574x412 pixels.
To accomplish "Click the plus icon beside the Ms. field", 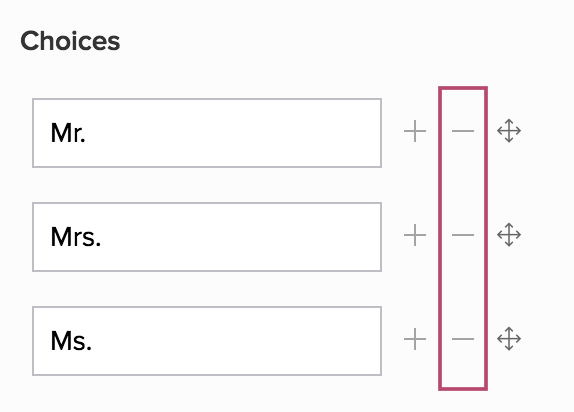I will (x=415, y=339).
